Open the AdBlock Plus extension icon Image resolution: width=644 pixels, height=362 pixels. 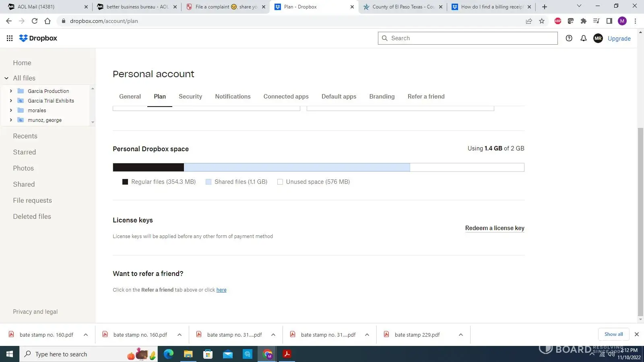click(x=557, y=21)
